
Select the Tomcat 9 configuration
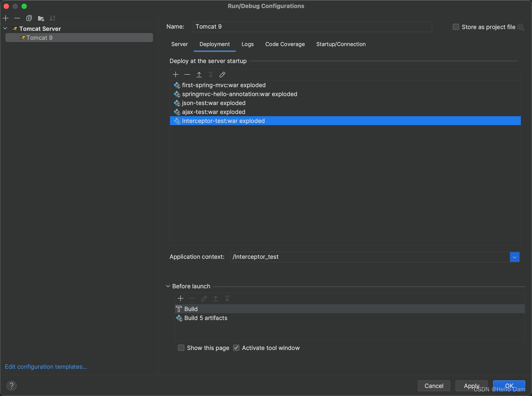79,38
